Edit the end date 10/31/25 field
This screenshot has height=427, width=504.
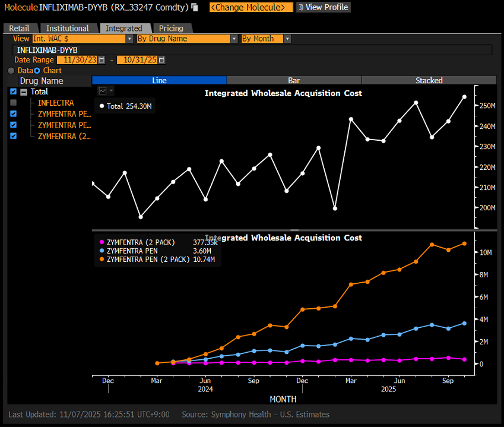[x=137, y=60]
